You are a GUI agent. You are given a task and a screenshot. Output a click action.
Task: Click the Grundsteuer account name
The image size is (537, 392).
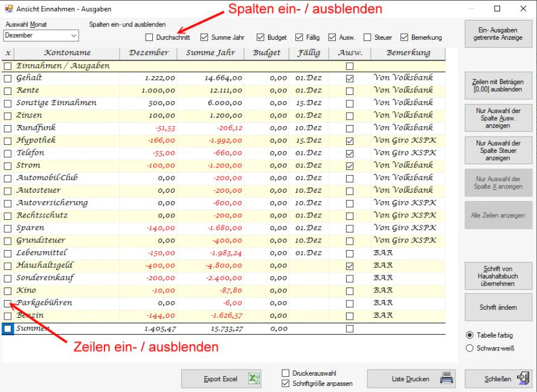click(40, 240)
